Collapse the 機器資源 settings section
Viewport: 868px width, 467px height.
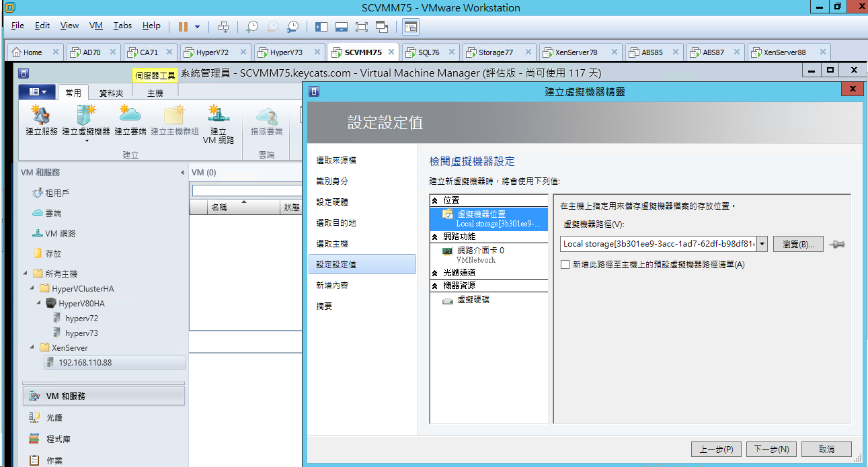click(x=434, y=286)
